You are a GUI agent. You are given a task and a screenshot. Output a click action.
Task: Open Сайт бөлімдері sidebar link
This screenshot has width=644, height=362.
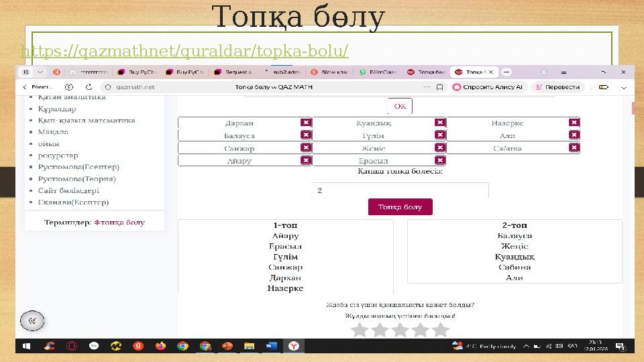(68, 190)
